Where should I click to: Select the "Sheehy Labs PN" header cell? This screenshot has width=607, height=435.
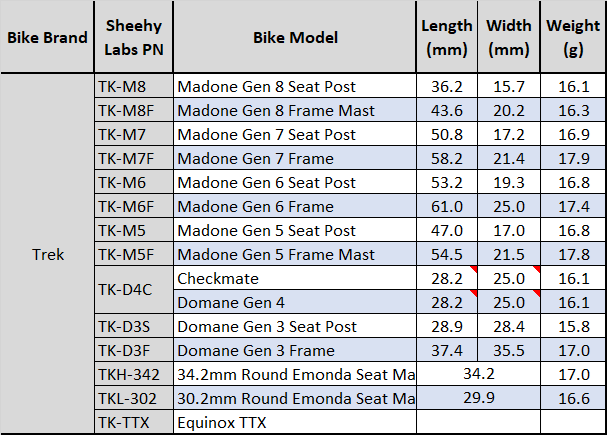(x=133, y=38)
